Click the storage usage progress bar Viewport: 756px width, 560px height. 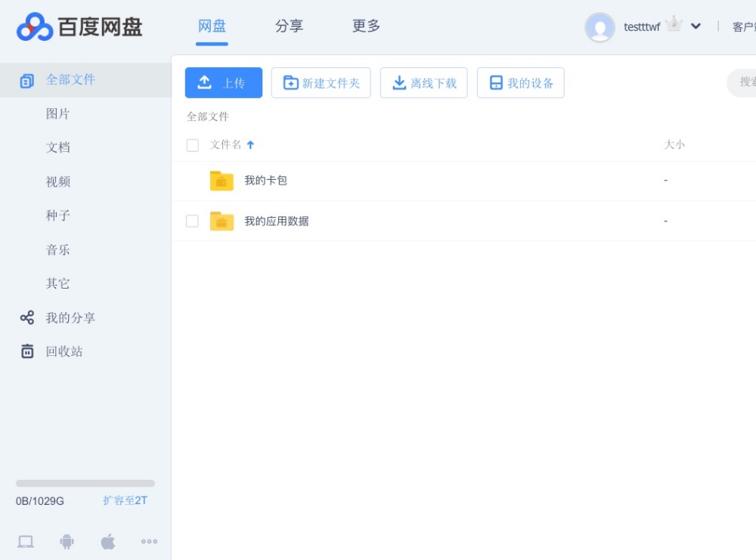pos(85,483)
